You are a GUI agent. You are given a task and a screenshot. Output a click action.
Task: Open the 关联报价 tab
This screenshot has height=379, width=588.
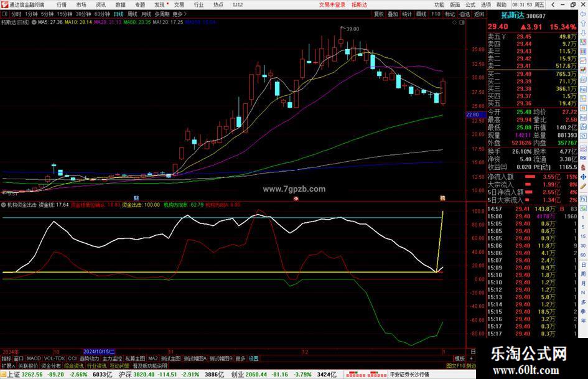[x=28, y=365]
